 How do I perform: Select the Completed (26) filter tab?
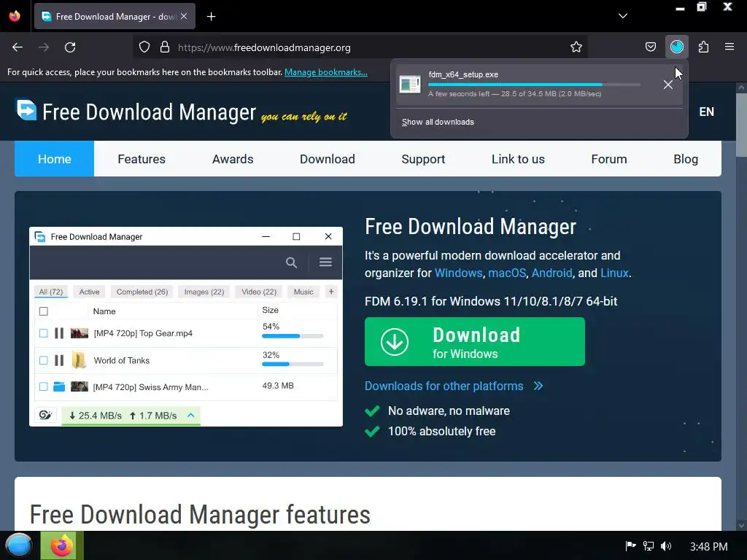142,292
